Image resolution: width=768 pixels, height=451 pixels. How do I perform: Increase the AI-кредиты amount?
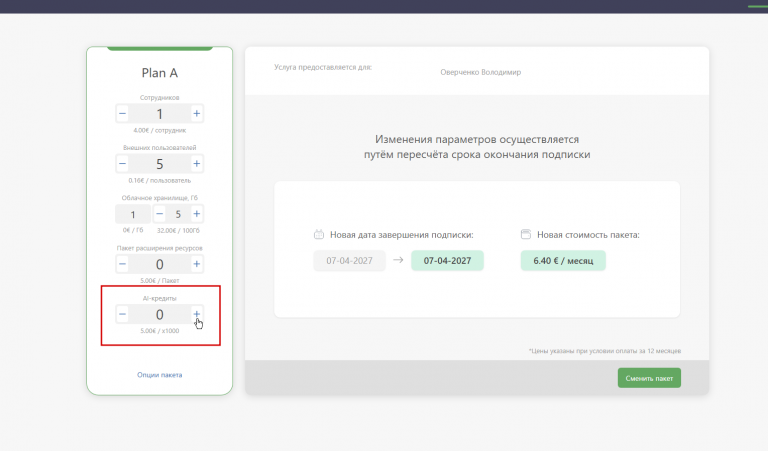pyautogui.click(x=196, y=314)
